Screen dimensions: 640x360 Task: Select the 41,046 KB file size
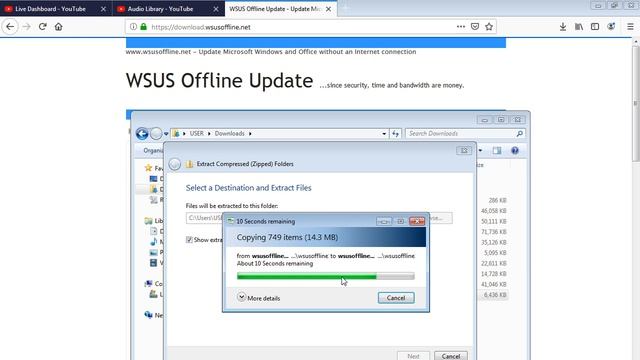493,284
